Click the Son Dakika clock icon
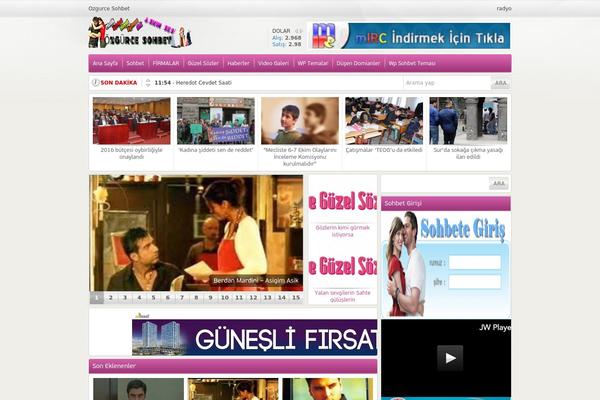 coord(96,83)
